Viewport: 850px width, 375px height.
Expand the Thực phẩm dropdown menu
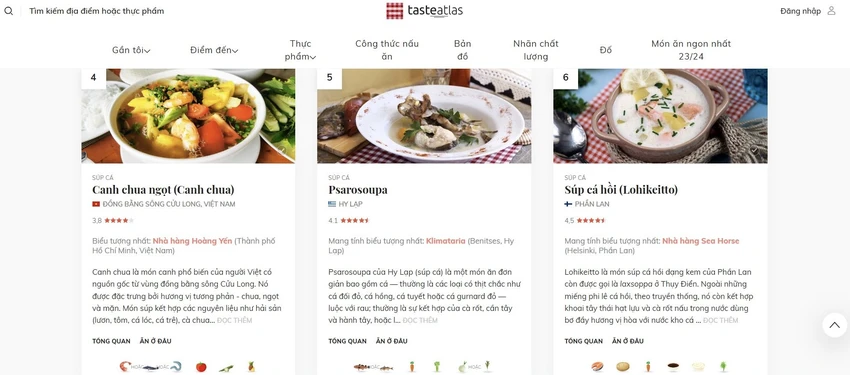coord(300,50)
